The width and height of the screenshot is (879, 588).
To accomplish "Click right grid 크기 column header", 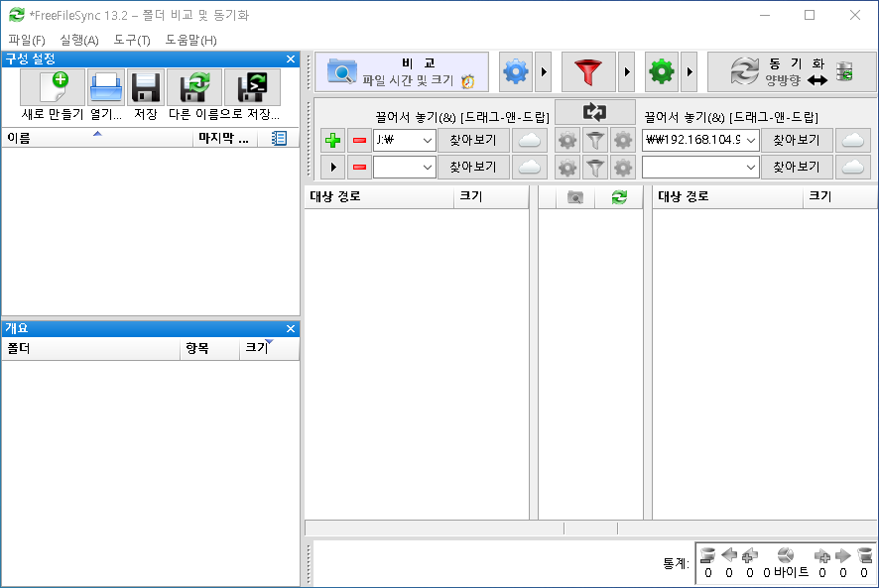I will [x=840, y=197].
